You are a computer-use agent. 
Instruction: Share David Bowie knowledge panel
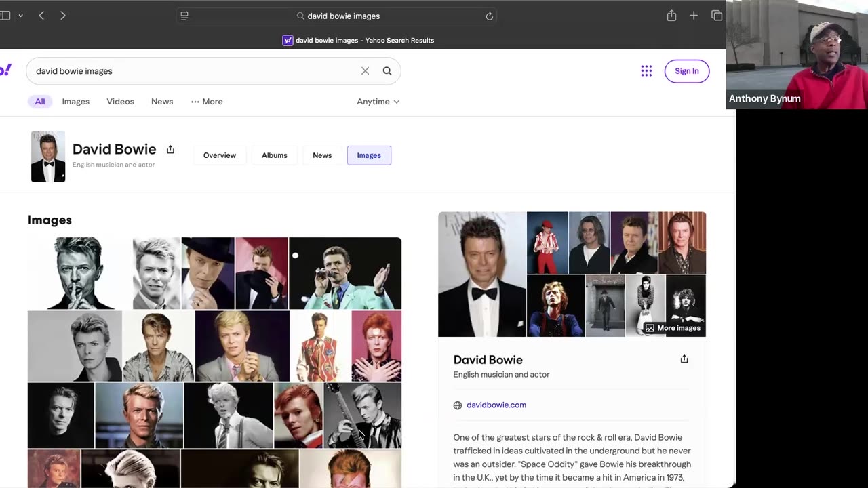pyautogui.click(x=684, y=359)
